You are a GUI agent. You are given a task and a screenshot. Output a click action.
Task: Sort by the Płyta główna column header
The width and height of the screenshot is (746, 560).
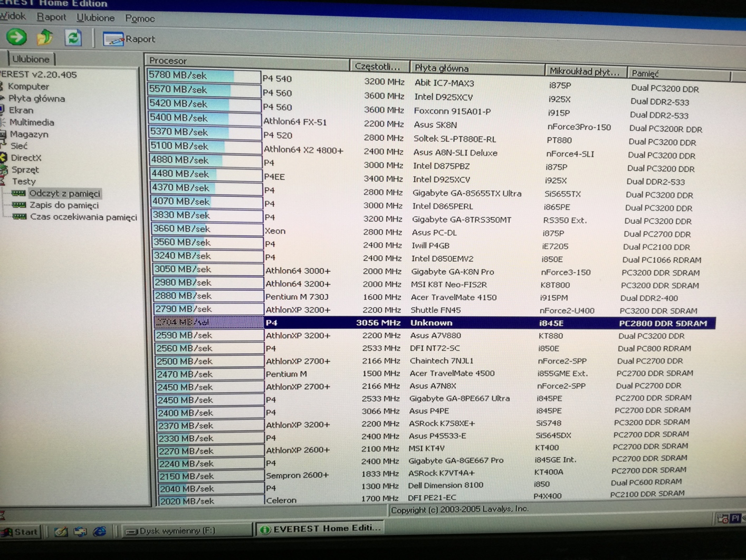[477, 68]
